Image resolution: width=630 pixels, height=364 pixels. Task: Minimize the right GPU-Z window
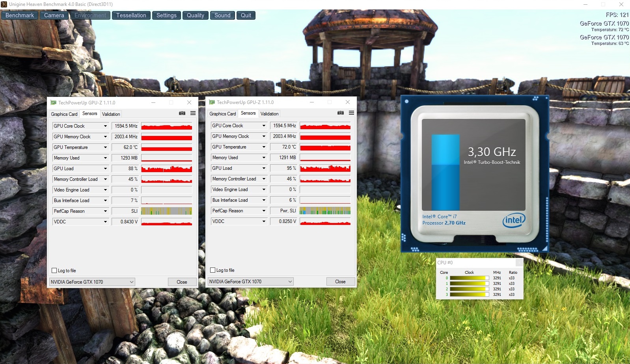(312, 102)
